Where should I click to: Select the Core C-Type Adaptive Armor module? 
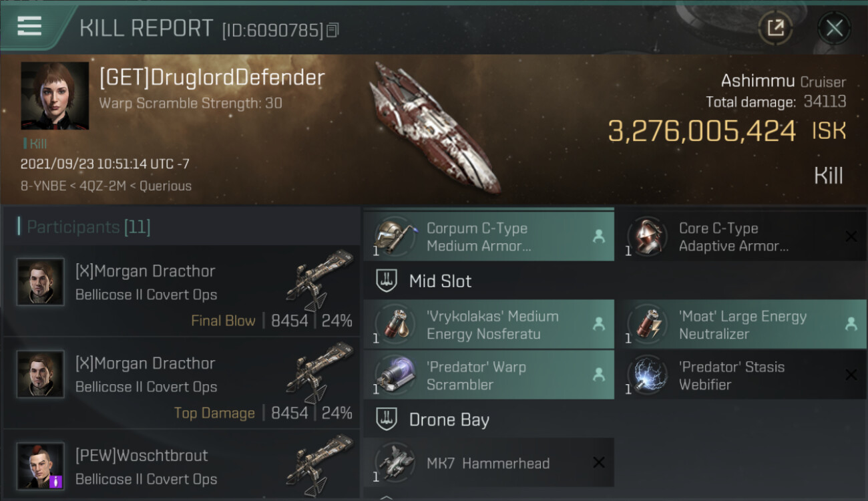tap(741, 236)
